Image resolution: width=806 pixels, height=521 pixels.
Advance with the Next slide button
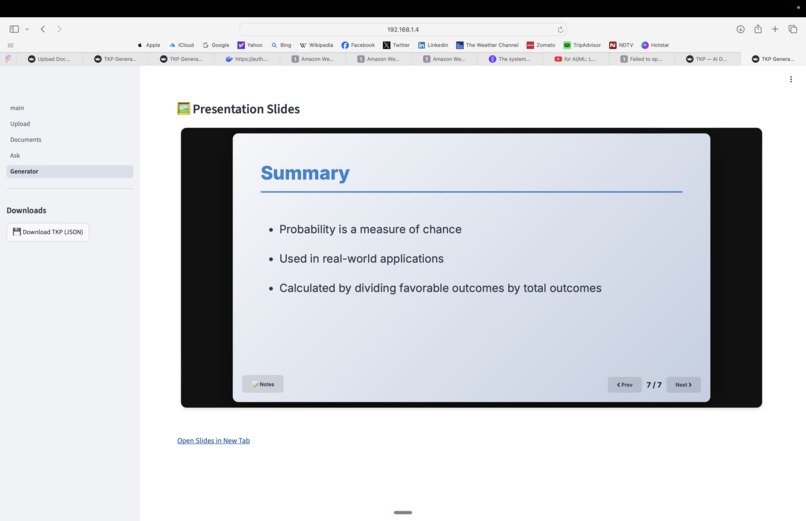(683, 385)
